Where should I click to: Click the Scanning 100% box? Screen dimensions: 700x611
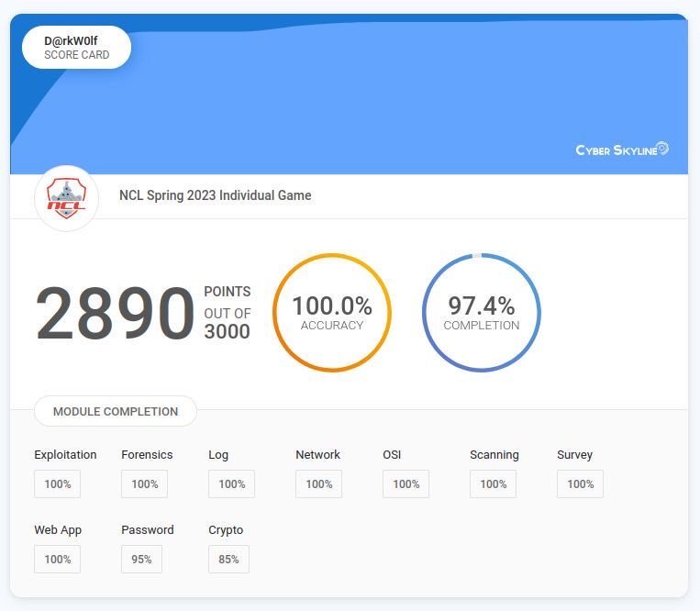click(493, 483)
